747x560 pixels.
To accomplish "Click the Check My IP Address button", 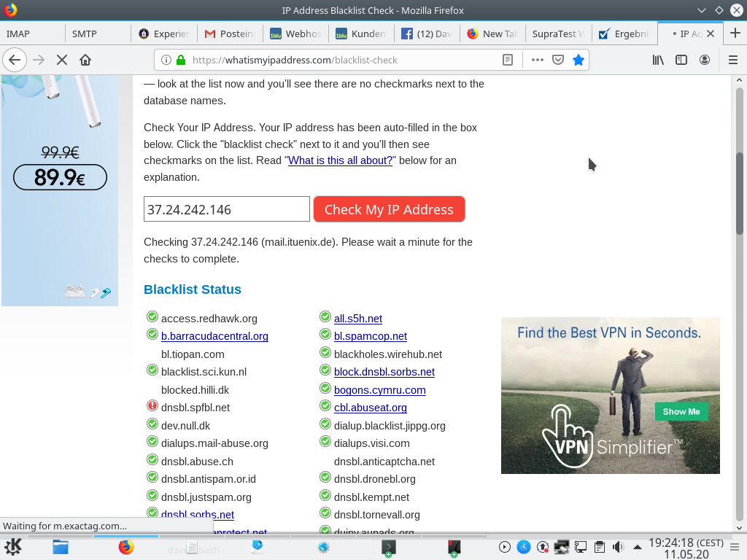I will tap(389, 209).
